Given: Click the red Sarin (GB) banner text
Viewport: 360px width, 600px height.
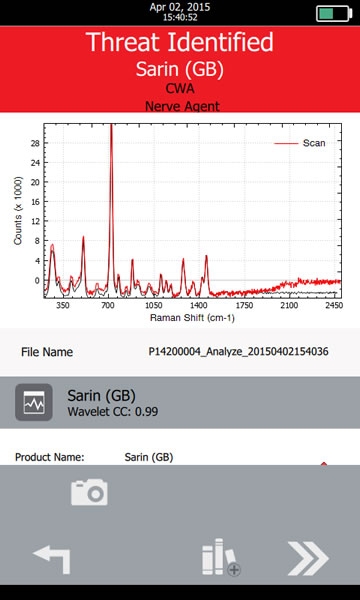Looking at the screenshot, I should pyautogui.click(x=180, y=69).
